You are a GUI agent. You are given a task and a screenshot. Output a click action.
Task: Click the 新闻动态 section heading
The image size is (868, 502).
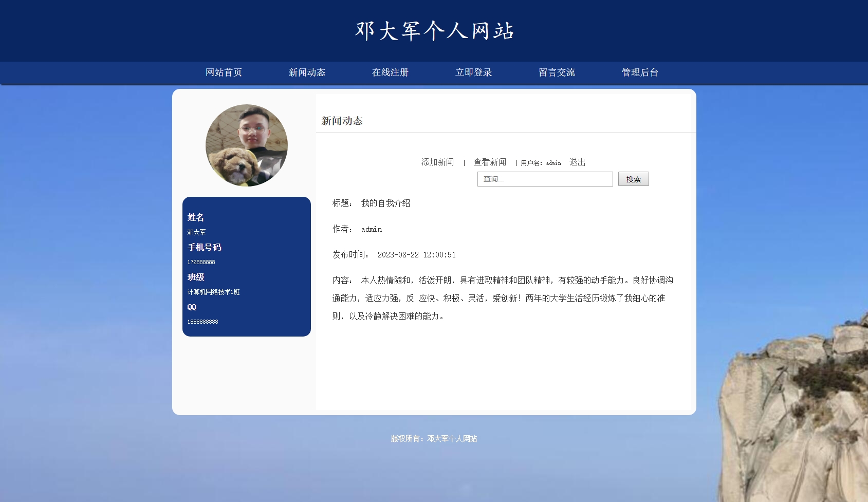342,121
